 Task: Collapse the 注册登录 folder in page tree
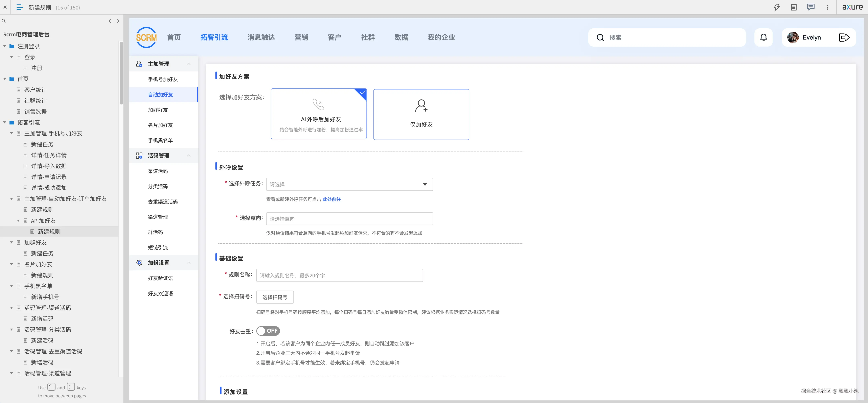(x=4, y=46)
